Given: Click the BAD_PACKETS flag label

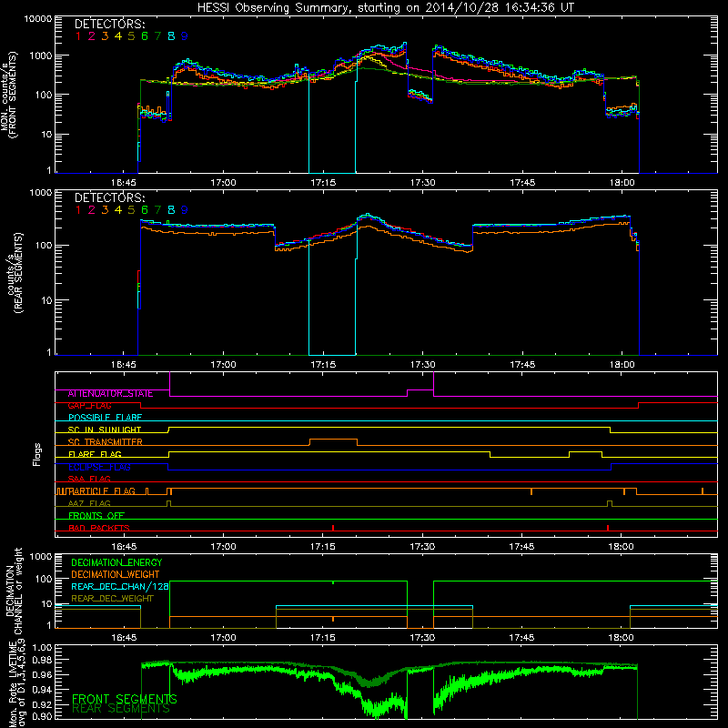Looking at the screenshot, I should pos(99,528).
